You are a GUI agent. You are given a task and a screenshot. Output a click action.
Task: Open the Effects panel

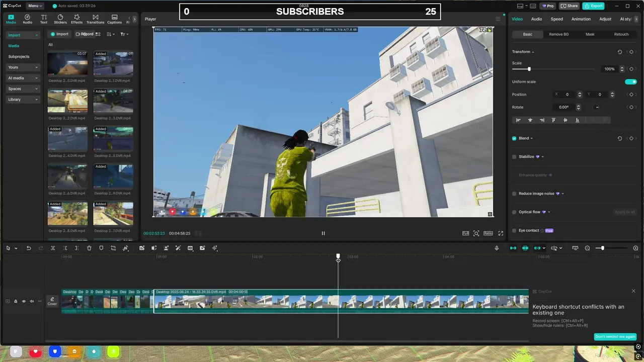pos(76,19)
